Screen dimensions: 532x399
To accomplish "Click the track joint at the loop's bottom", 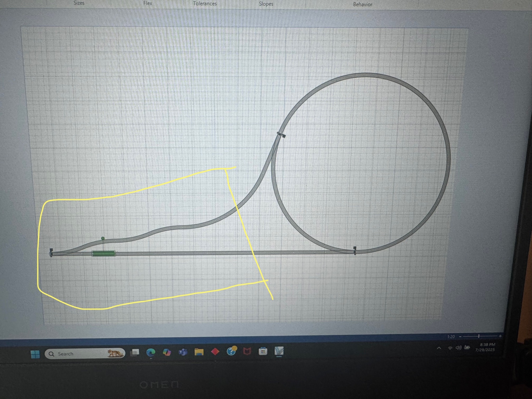I will (x=355, y=251).
